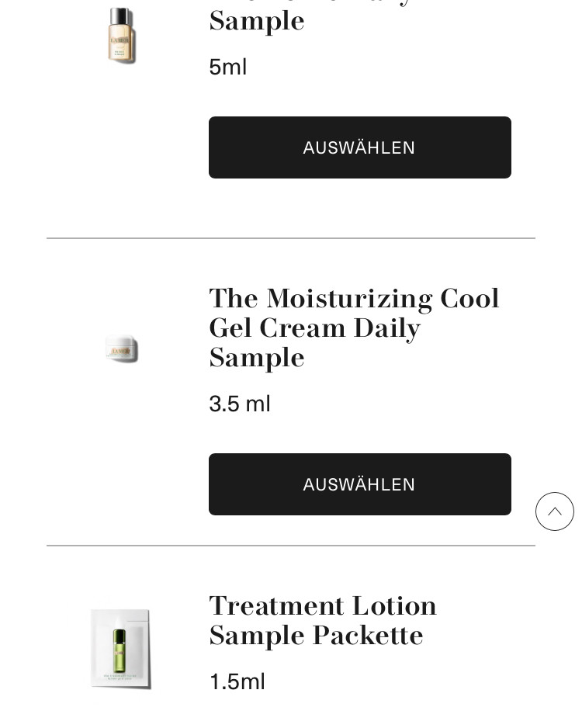Viewport: 582px width, 728px height.
Task: Click the word 'Treatment' in the heading
Action: 276,606
